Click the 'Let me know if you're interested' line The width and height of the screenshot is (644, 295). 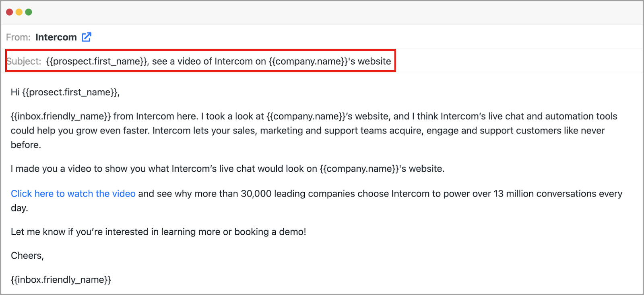coord(159,232)
